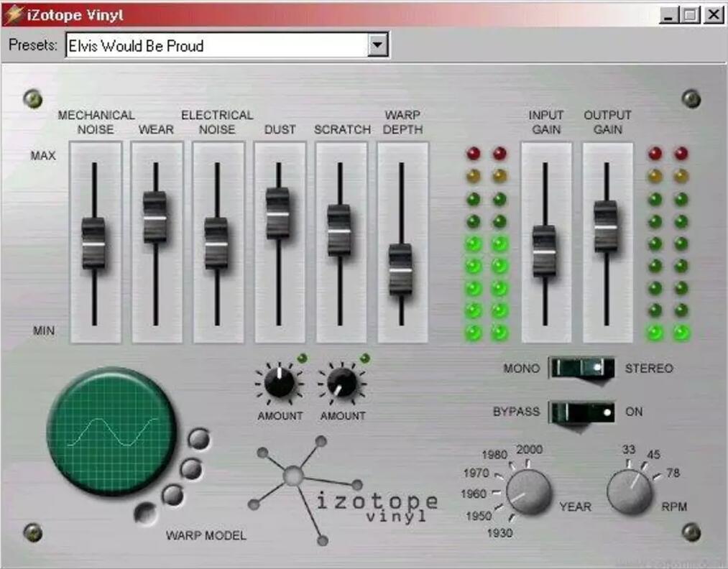Click the Wear slider handle

point(155,217)
